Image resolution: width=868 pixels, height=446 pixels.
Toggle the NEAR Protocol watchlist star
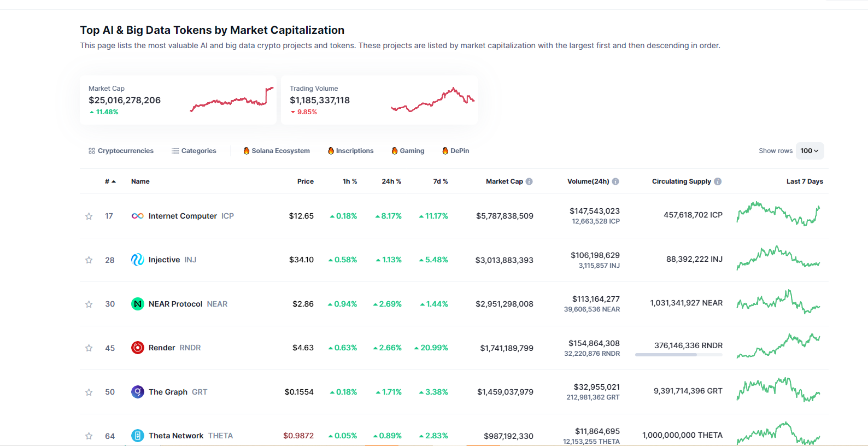(x=89, y=304)
